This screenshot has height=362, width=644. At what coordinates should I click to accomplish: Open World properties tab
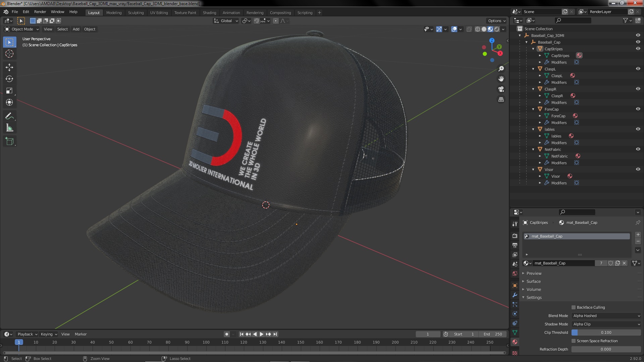[x=515, y=274]
